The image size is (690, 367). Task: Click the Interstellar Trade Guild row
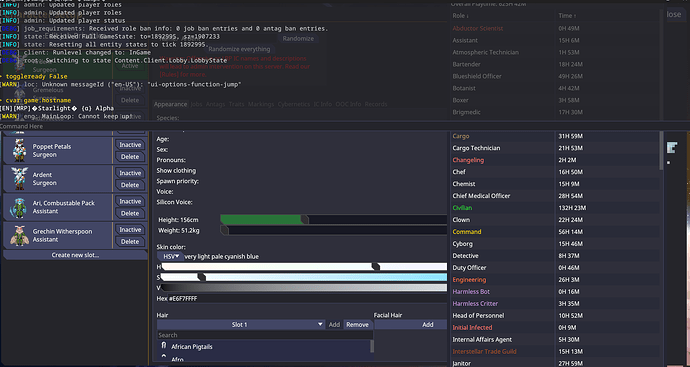(554, 352)
